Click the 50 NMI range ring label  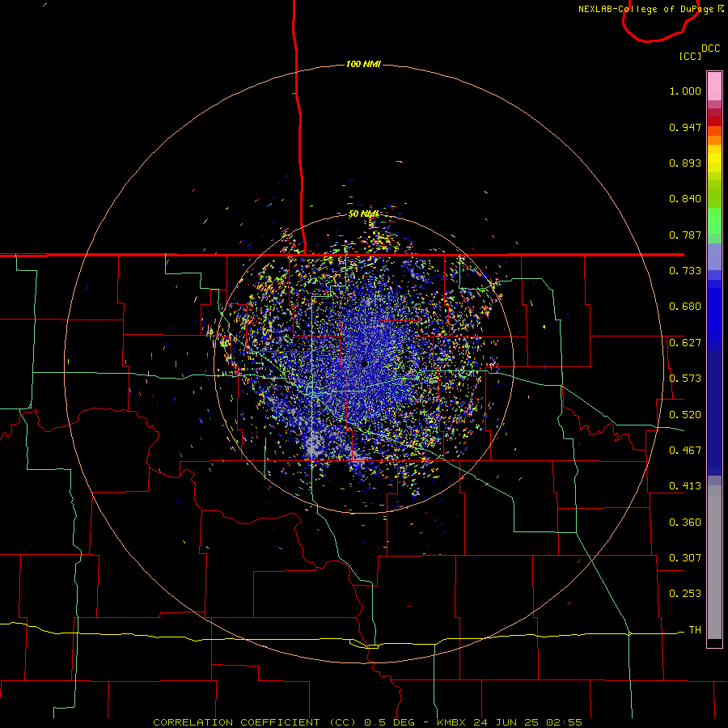tap(363, 214)
